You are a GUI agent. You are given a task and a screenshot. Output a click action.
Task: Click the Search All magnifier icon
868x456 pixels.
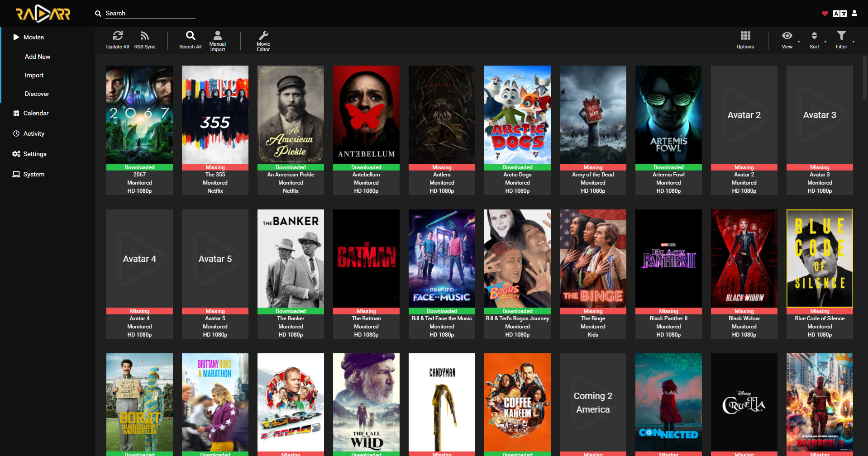pyautogui.click(x=191, y=36)
